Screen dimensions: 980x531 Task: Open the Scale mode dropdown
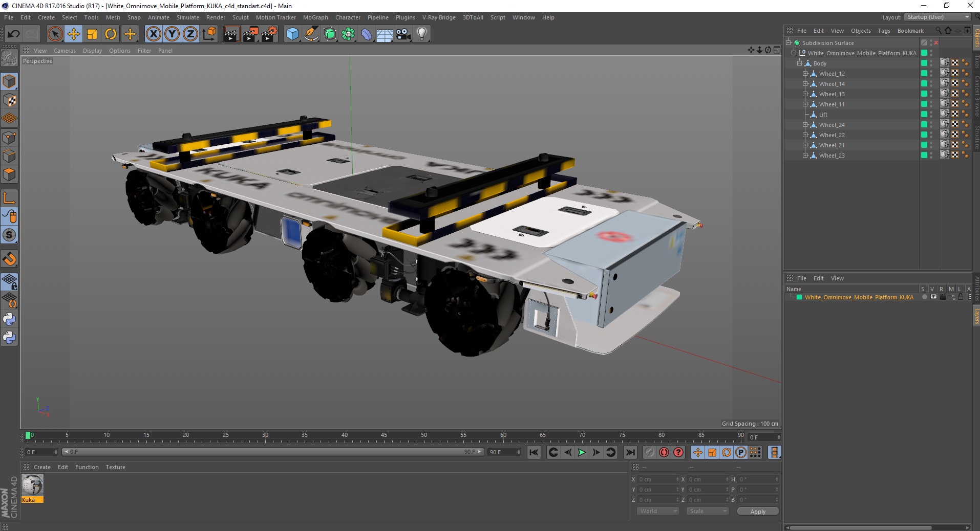(x=708, y=511)
